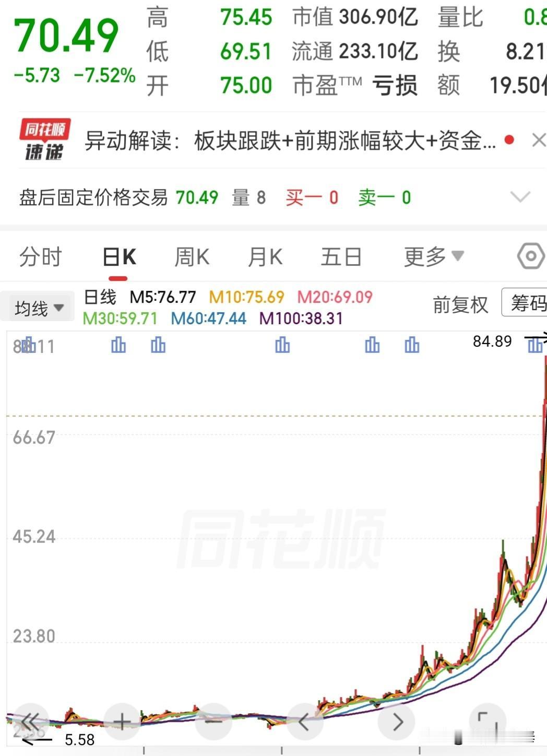The height and width of the screenshot is (756, 547).
Task: Read 异动解读 news headline
Action: point(290,140)
